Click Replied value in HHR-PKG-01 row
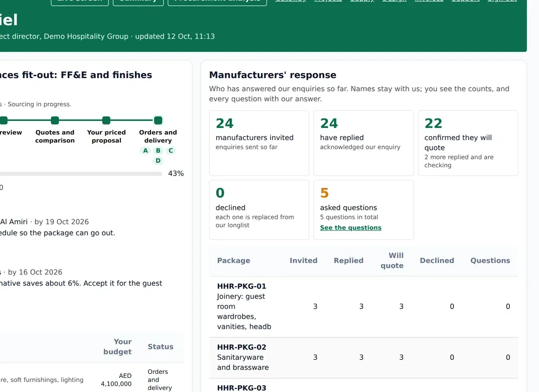 pyautogui.click(x=361, y=306)
